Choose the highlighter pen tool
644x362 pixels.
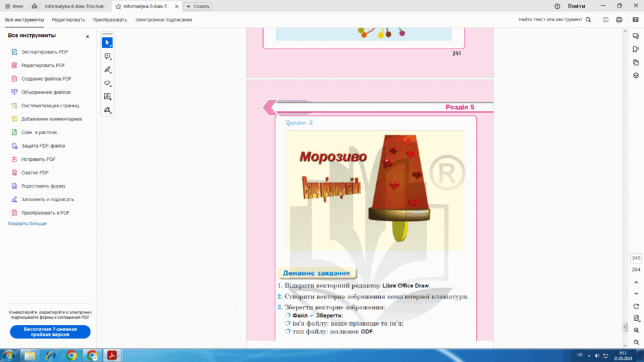click(x=107, y=70)
